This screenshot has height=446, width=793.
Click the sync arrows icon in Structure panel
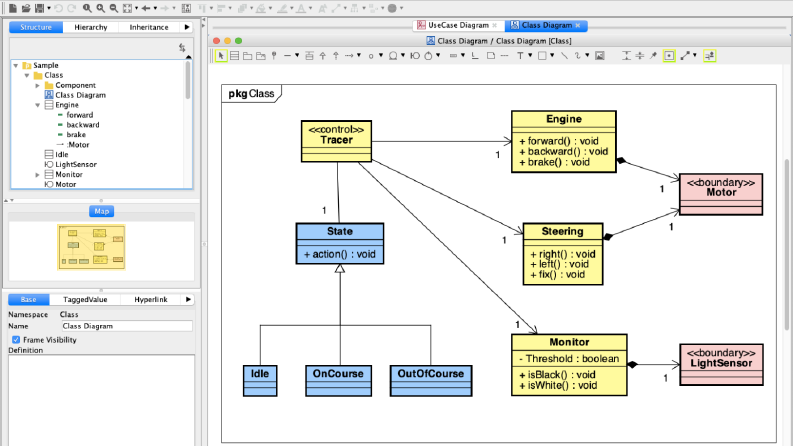tap(182, 48)
